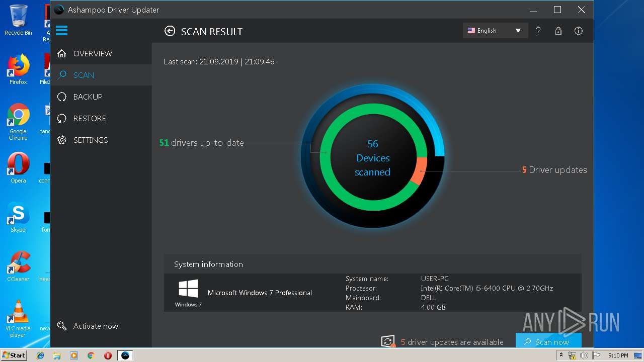Click the 56 Devices scanned center
Image resolution: width=644 pixels, height=362 pixels.
point(373,158)
